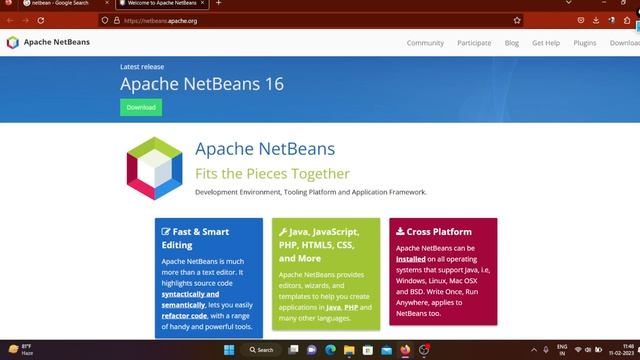Image resolution: width=640 pixels, height=360 pixels.
Task: Open 'installed' link in Cross Platform card
Action: tap(411, 259)
